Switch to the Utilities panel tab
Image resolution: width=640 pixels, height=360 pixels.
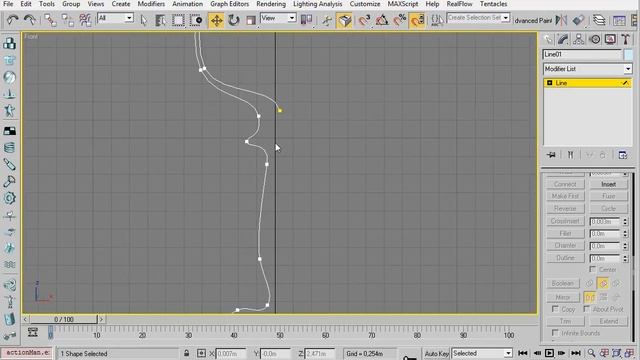pos(625,39)
